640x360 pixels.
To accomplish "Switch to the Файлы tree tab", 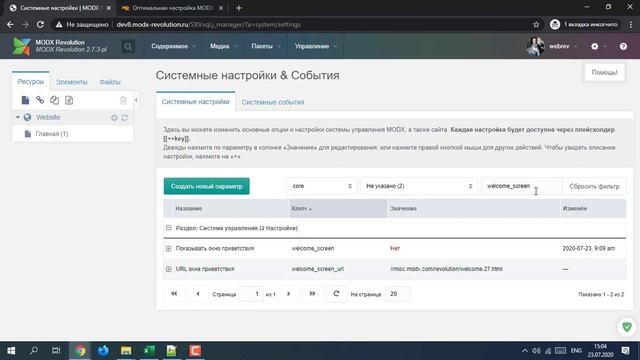I will (x=110, y=82).
